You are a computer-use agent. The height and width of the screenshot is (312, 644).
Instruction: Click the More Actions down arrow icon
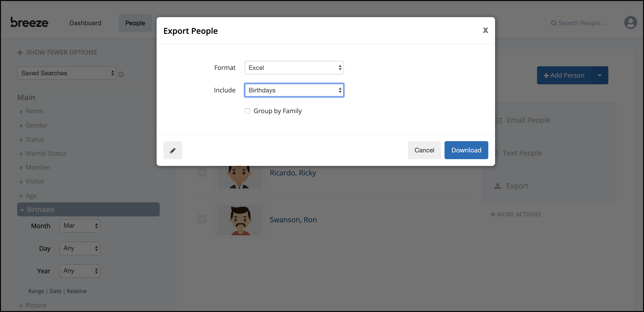pos(493,214)
